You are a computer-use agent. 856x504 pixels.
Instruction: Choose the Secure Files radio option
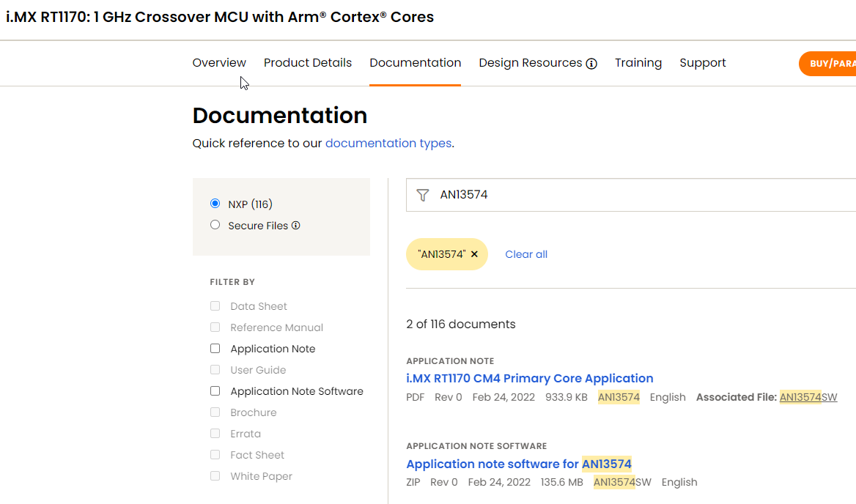(x=215, y=225)
